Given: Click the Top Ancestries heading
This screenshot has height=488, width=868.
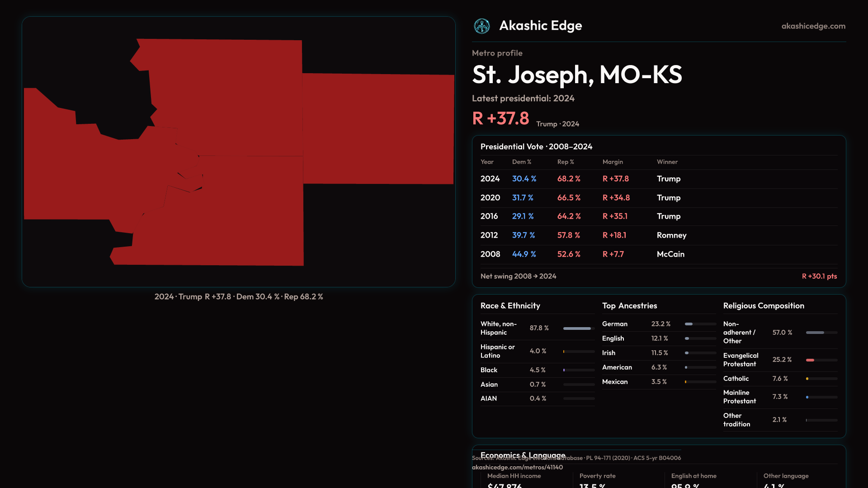Looking at the screenshot, I should (x=629, y=306).
